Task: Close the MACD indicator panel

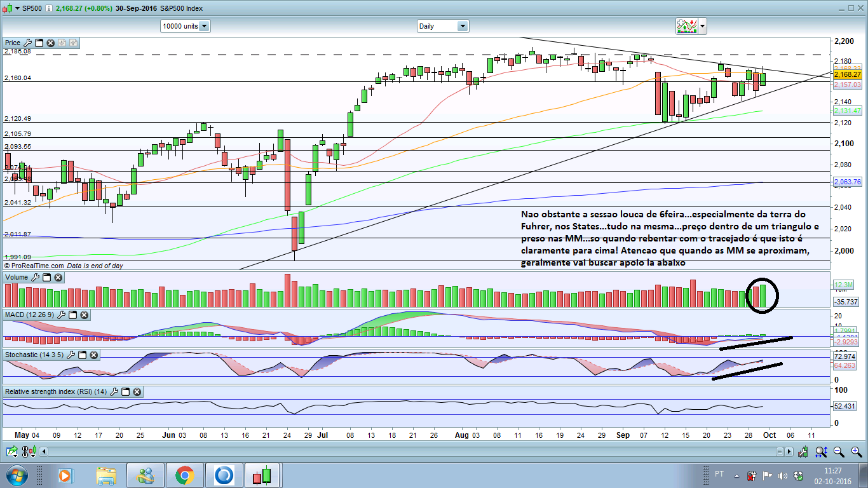Action: click(85, 315)
